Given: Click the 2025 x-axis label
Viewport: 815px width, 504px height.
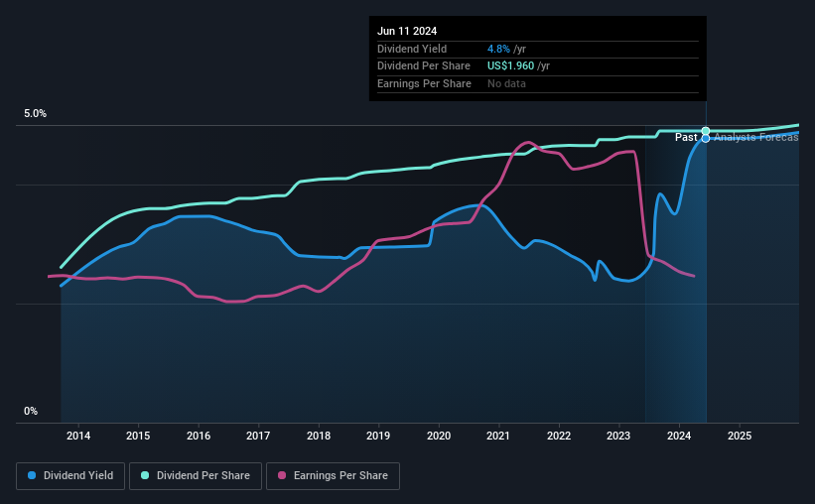Looking at the screenshot, I should (x=740, y=436).
